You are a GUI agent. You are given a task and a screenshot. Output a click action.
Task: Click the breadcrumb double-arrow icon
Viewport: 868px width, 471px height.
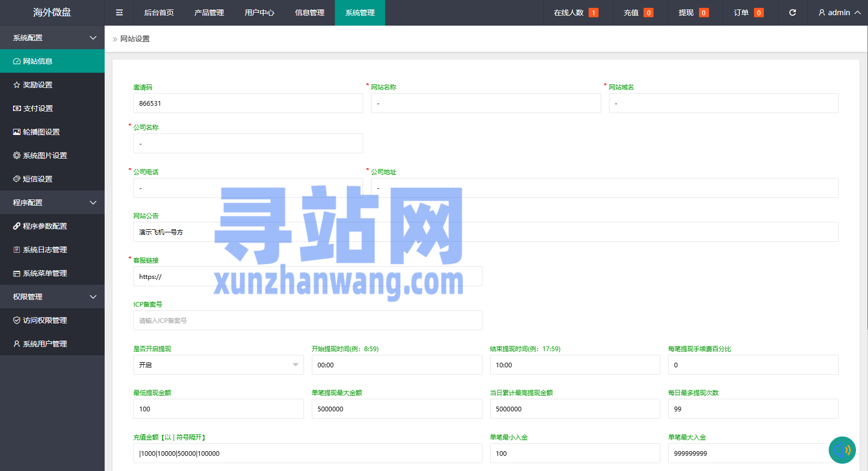[x=115, y=39]
